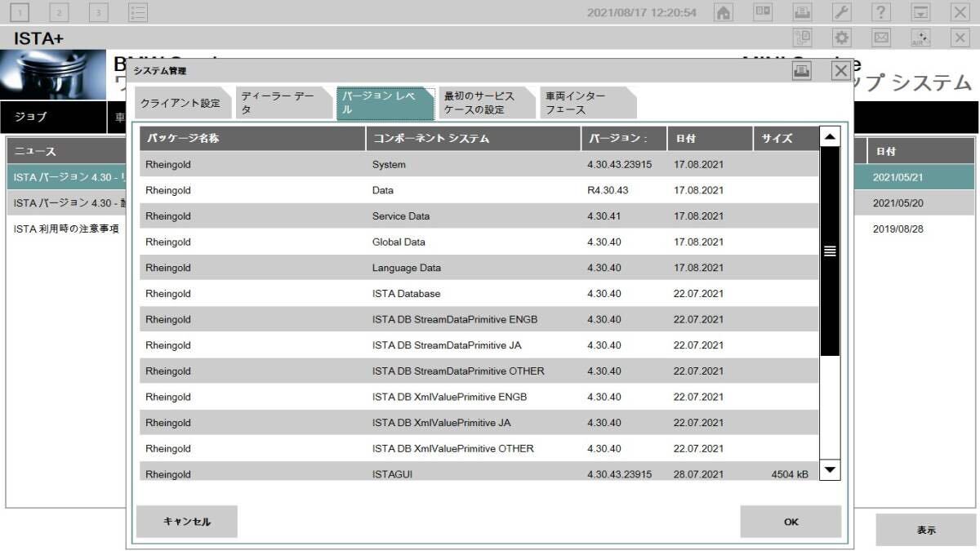Screen dimensions: 980x551
Task: Click the scrollbar down arrow
Action: tap(830, 470)
